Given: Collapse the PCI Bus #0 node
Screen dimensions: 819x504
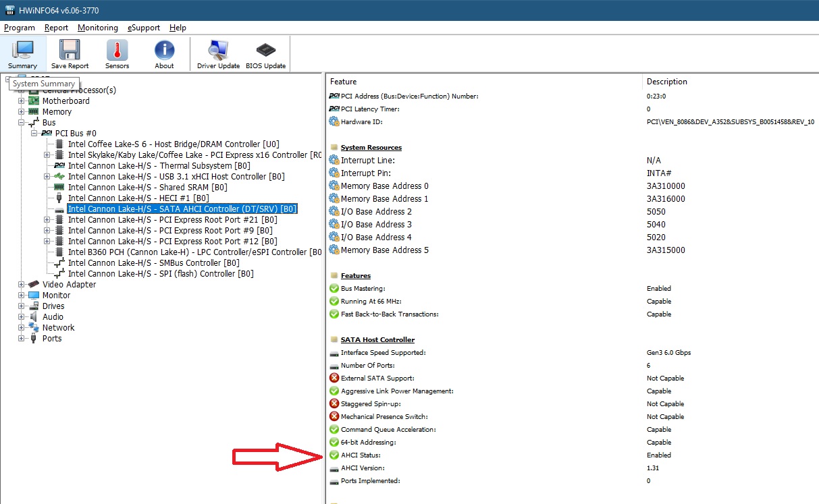Looking at the screenshot, I should [x=34, y=133].
